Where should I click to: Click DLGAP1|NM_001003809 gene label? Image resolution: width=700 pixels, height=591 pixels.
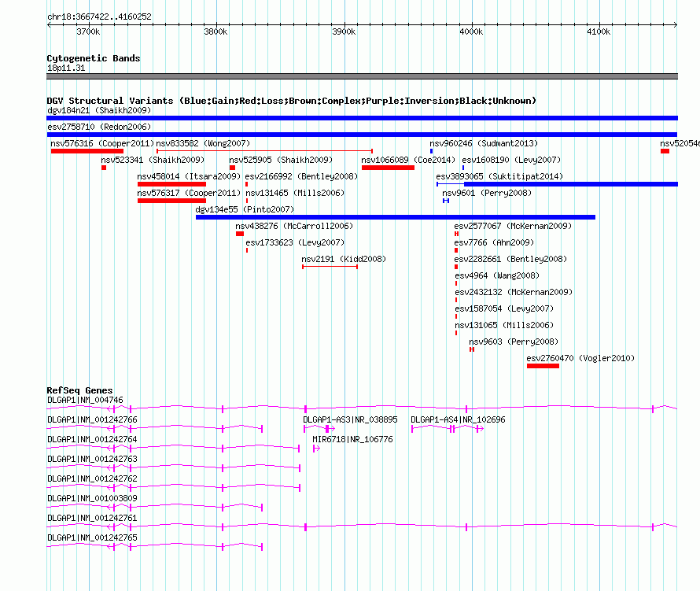[x=92, y=498]
